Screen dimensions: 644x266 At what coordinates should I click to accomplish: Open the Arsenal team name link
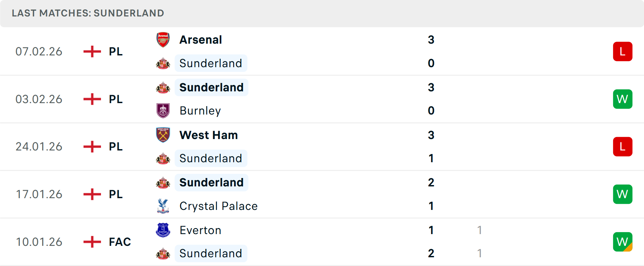click(201, 39)
